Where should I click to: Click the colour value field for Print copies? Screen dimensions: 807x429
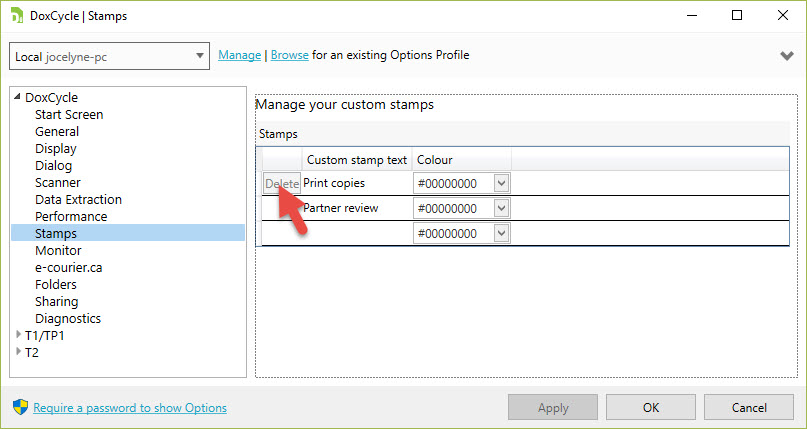453,183
